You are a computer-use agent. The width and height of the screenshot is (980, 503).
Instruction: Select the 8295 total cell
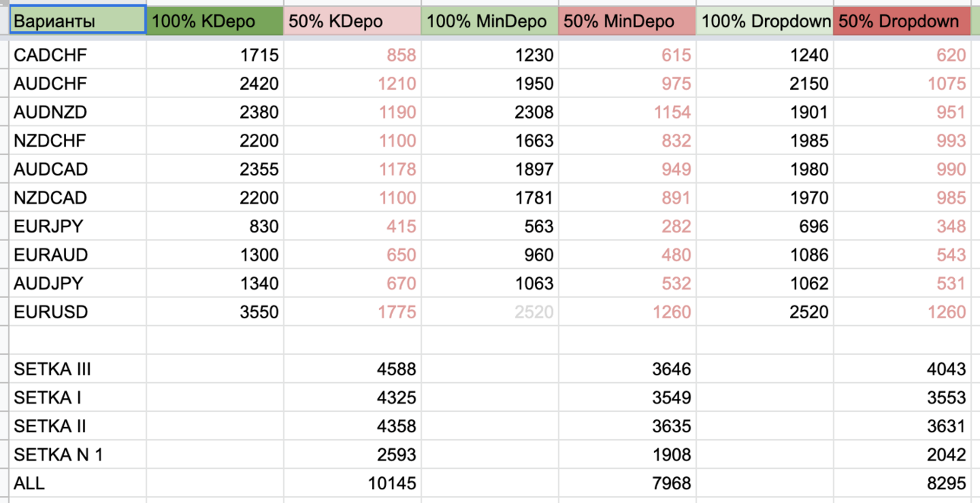903,483
